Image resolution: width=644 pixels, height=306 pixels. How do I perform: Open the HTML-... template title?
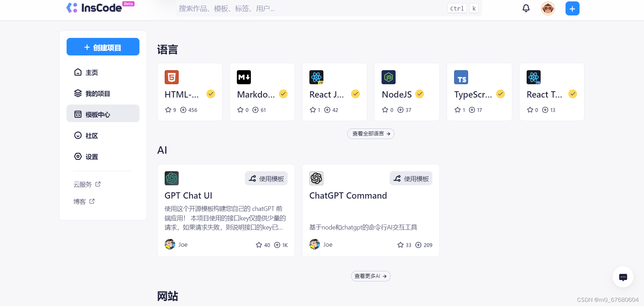tap(181, 94)
